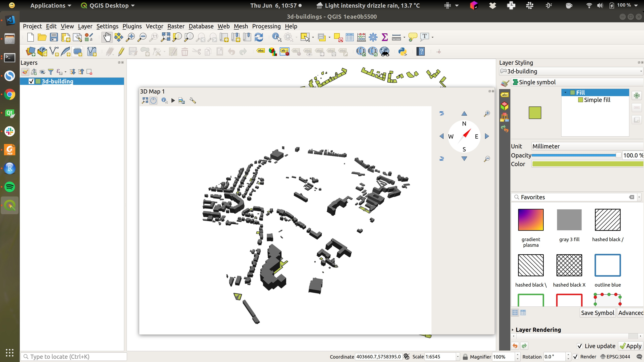Open a project with the folder icon
This screenshot has height=362, width=644.
tap(42, 37)
